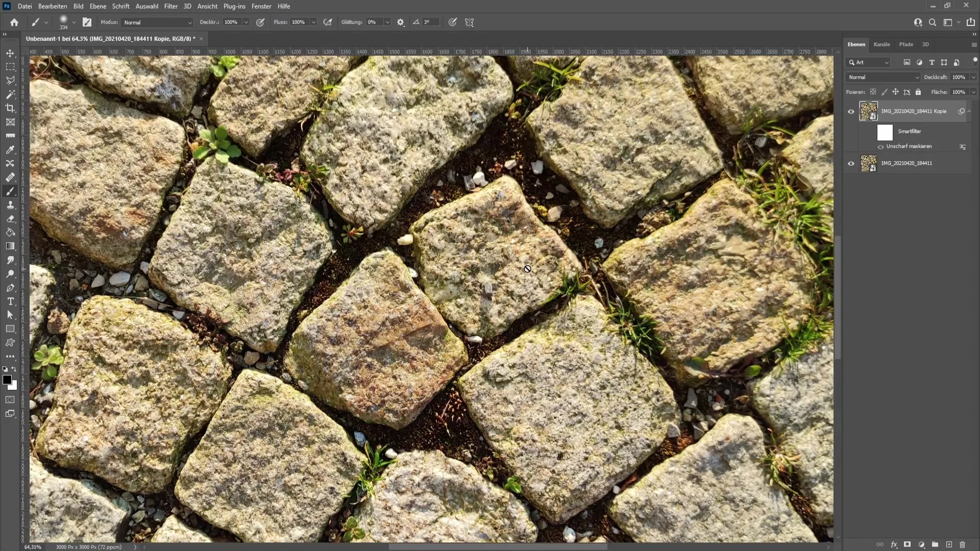Toggle Unscharf maskieren smart filter visibility
The width and height of the screenshot is (980, 551).
pos(881,146)
